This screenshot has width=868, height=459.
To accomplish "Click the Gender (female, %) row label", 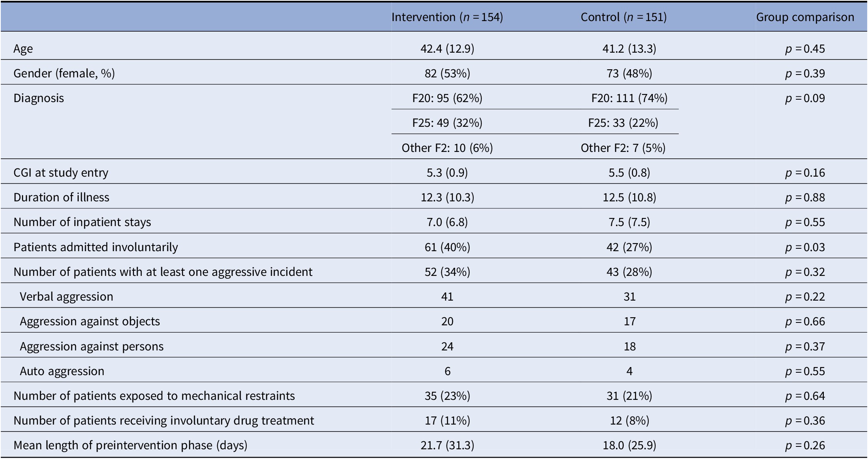I will click(64, 73).
